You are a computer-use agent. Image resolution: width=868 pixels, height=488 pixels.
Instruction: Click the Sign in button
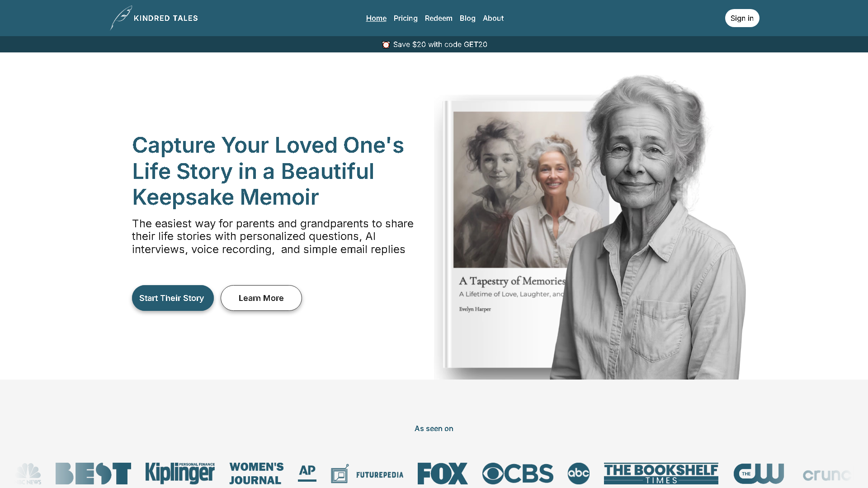(x=742, y=18)
